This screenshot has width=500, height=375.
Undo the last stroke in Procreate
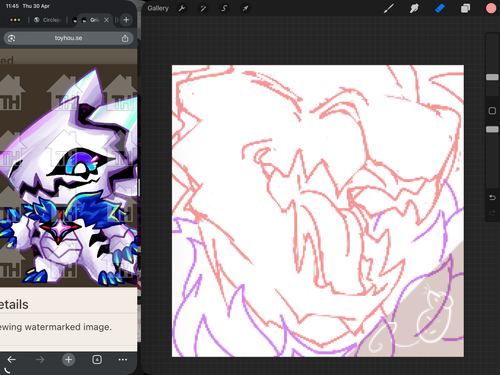(x=492, y=198)
